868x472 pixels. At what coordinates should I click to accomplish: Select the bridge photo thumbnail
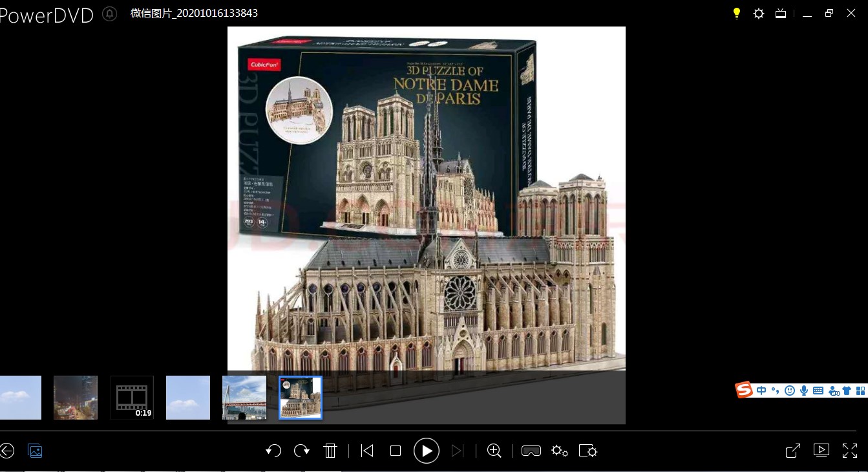coord(244,398)
